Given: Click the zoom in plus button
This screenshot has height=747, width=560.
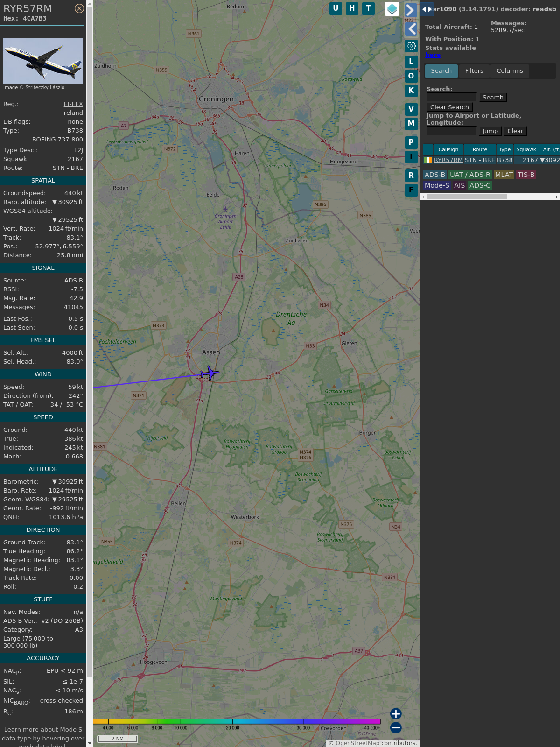Looking at the screenshot, I should pyautogui.click(x=396, y=714).
